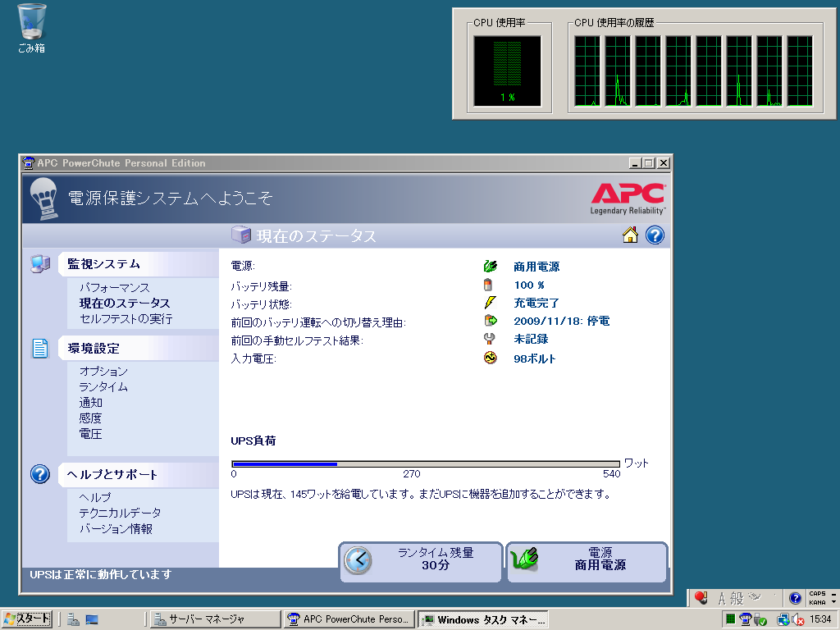Click the IME conversion mode 般 button
This screenshot has width=840, height=630.
737,598
